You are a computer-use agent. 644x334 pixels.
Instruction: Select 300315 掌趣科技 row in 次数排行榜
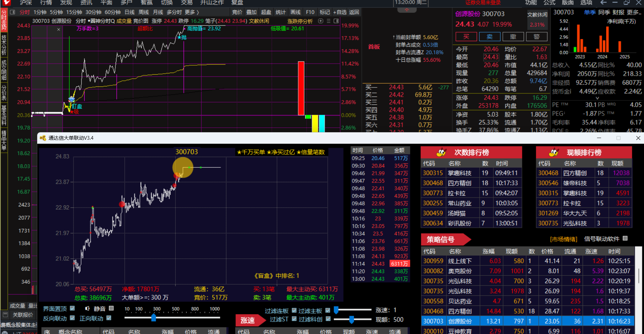pos(471,173)
